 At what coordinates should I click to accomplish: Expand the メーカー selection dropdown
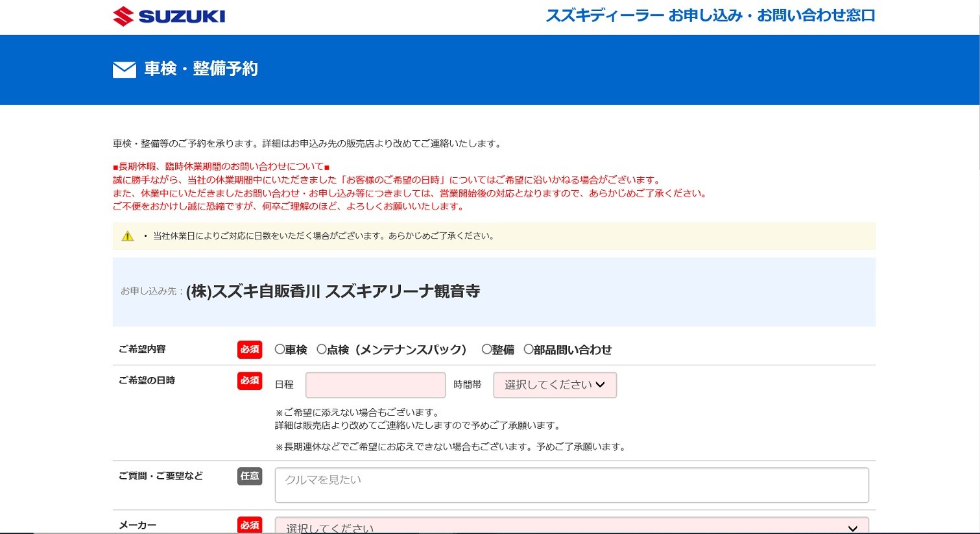572,526
